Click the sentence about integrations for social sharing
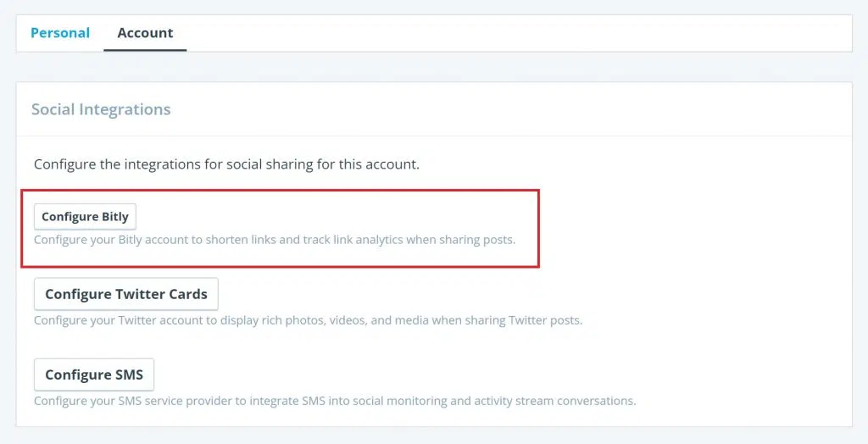 (226, 164)
